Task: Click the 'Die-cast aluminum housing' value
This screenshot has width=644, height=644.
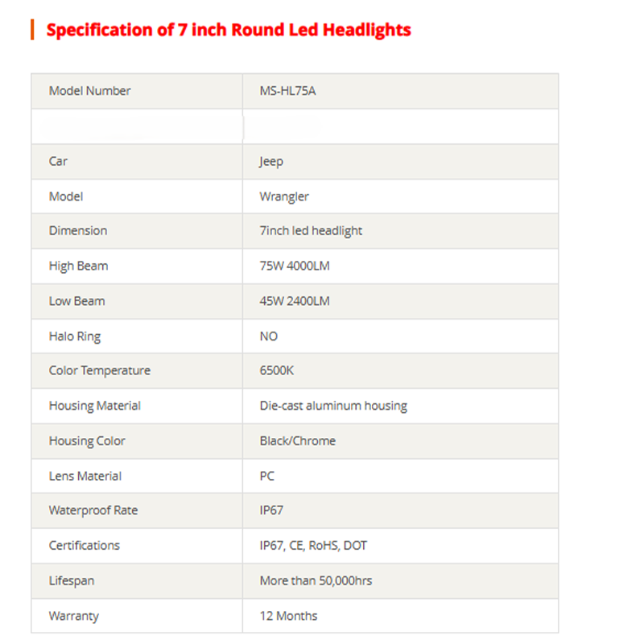Action: [333, 406]
